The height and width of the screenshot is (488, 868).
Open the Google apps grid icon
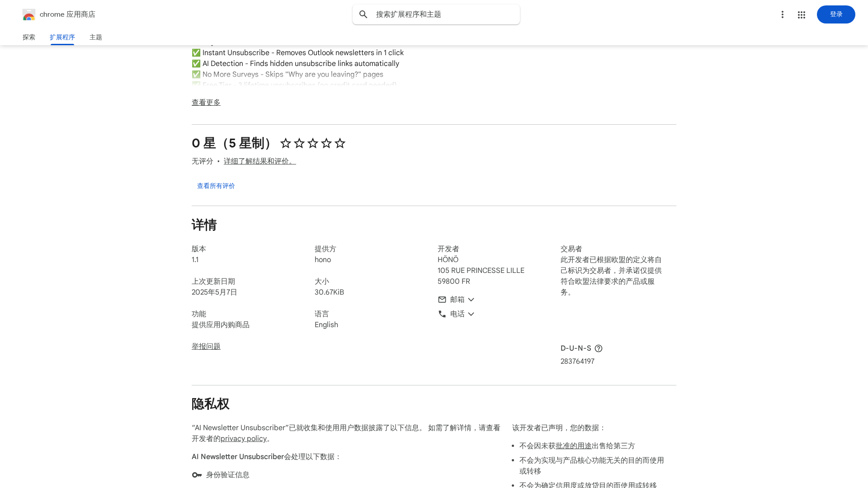point(802,15)
